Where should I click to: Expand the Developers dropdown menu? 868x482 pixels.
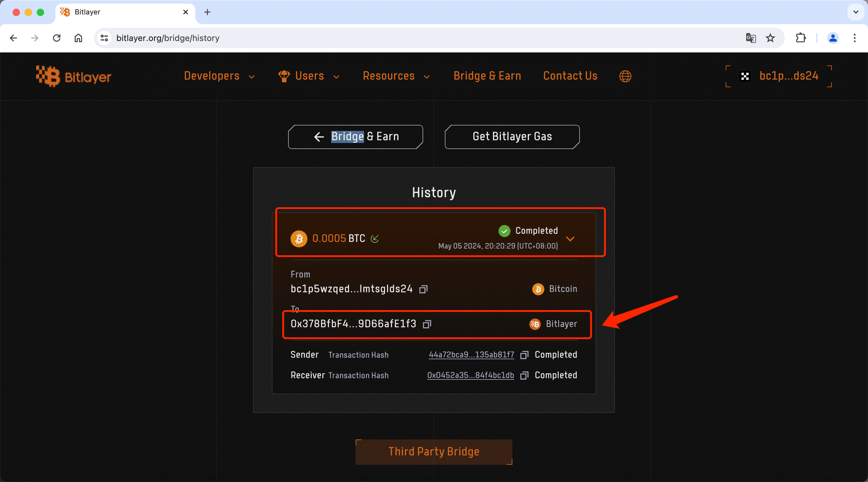tap(219, 76)
